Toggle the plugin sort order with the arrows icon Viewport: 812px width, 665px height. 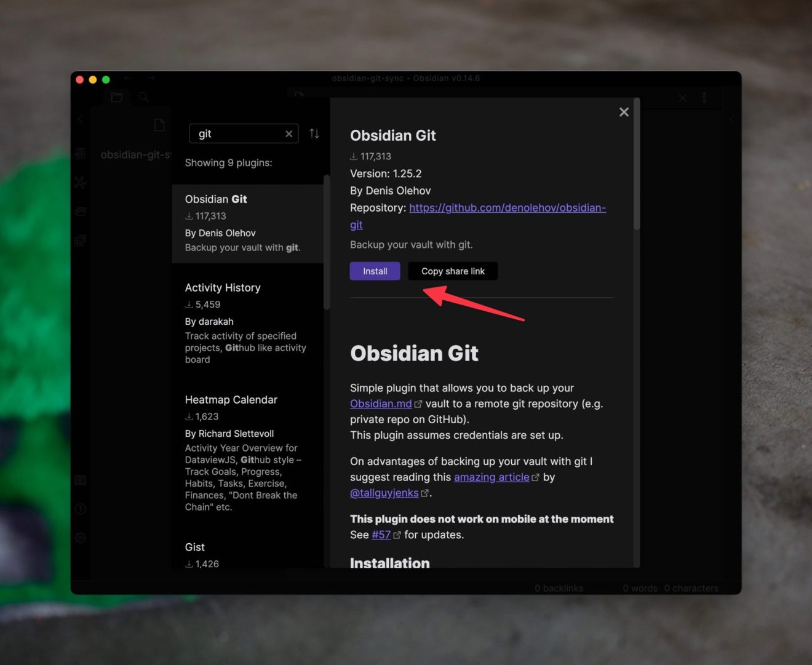[x=314, y=133]
